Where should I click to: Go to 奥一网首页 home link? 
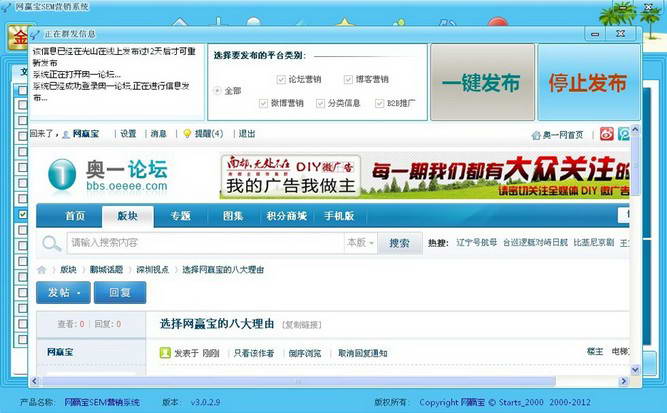562,135
